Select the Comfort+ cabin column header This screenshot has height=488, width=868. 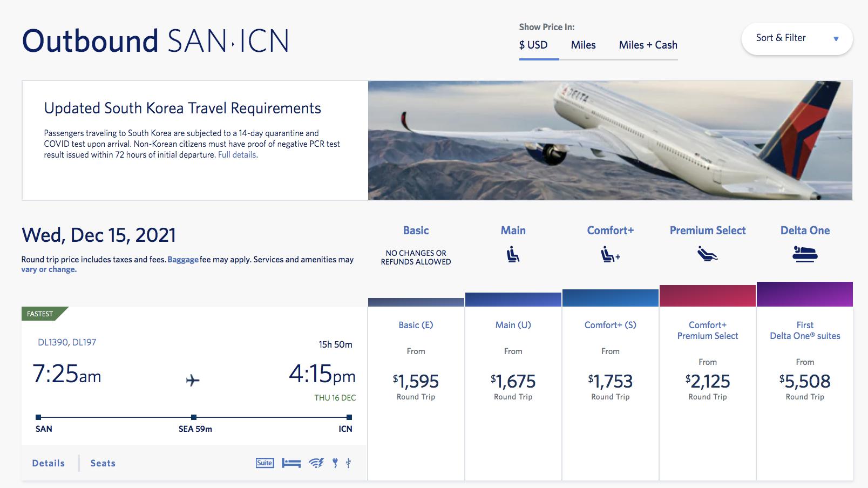point(611,231)
